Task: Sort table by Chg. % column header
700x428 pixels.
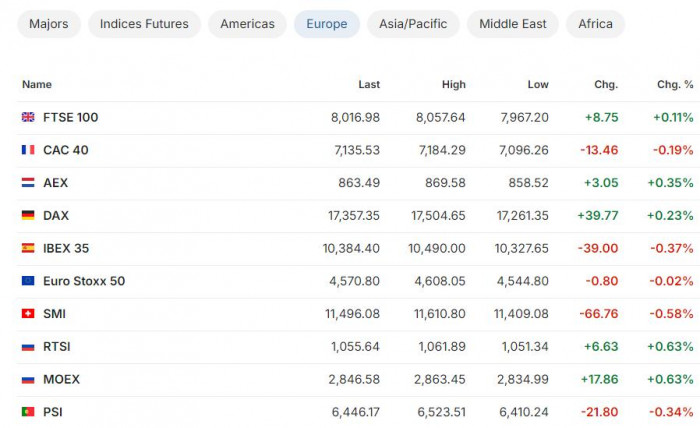Action: (x=675, y=84)
